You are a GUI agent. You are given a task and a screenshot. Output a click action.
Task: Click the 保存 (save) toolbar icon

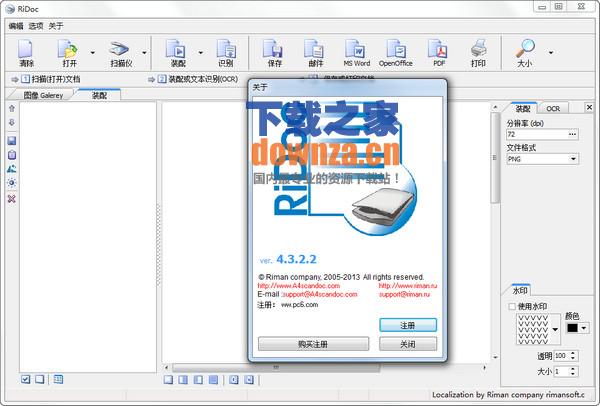point(274,53)
